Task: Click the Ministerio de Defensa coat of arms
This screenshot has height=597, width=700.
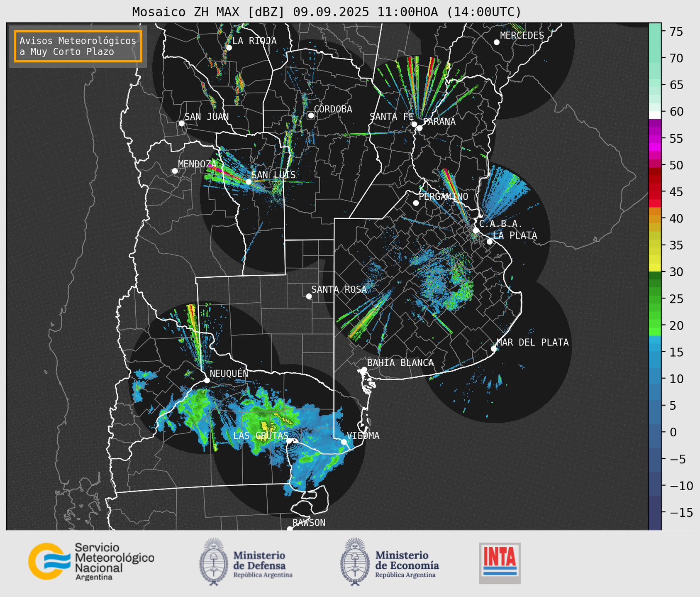Action: 214,562
